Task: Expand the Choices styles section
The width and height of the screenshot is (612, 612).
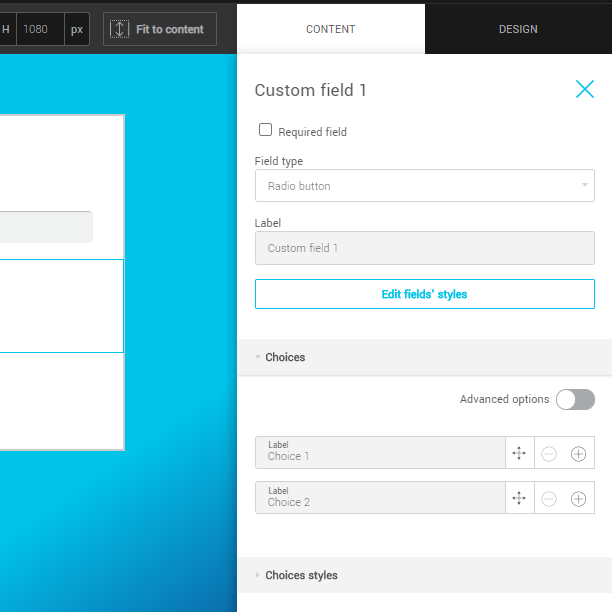Action: [x=301, y=575]
